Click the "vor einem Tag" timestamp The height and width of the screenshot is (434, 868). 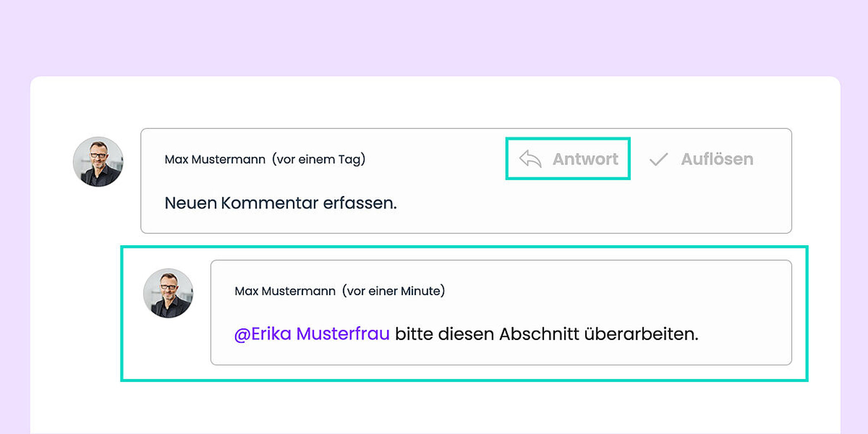tap(319, 159)
